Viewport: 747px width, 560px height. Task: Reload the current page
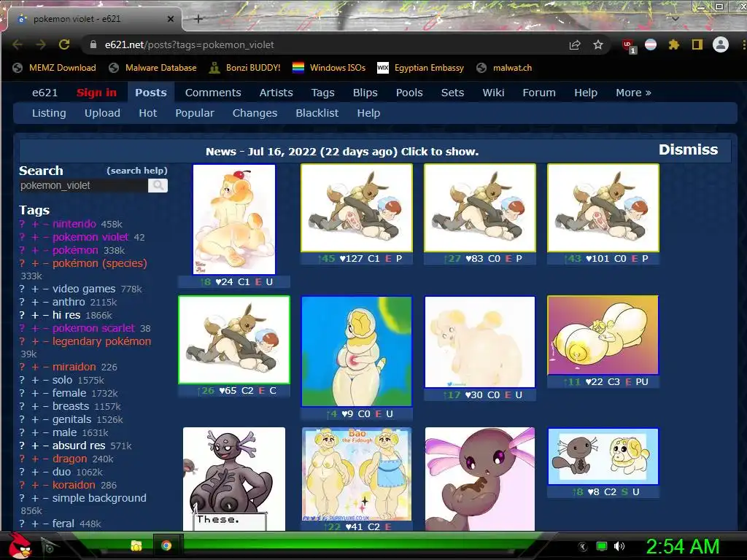tap(64, 44)
